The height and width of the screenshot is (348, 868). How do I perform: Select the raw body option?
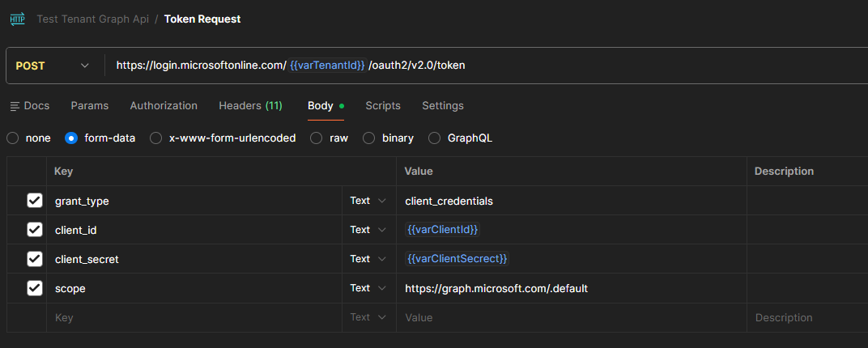[x=317, y=138]
